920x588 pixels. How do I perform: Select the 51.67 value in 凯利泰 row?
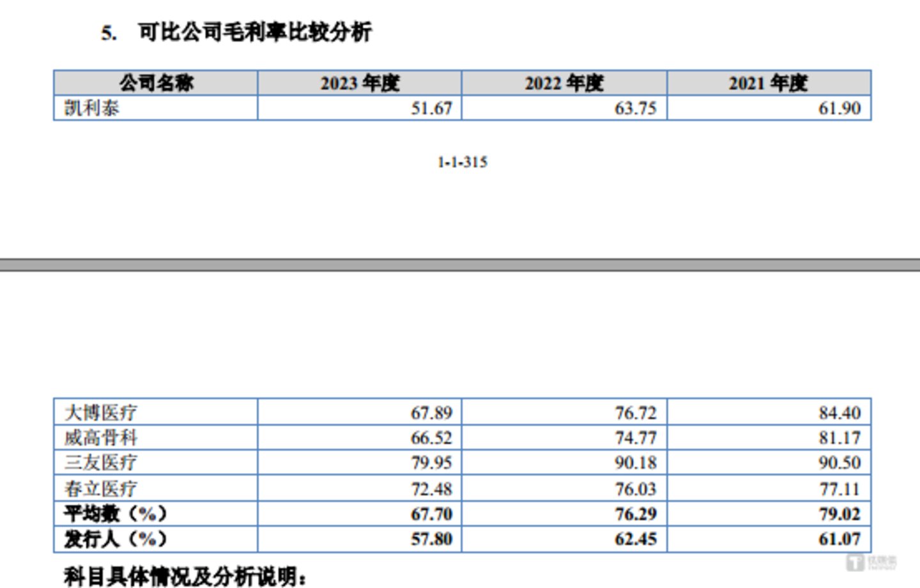[431, 108]
